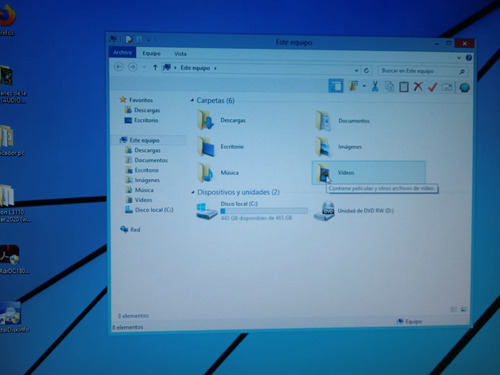Select Disco local (C:) in navigation tree
This screenshot has height=375, width=500.
(149, 210)
